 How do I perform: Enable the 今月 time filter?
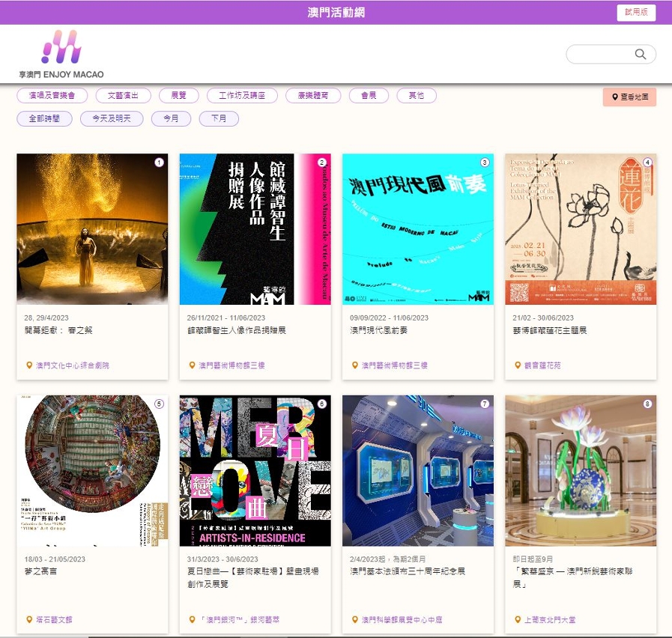click(171, 119)
